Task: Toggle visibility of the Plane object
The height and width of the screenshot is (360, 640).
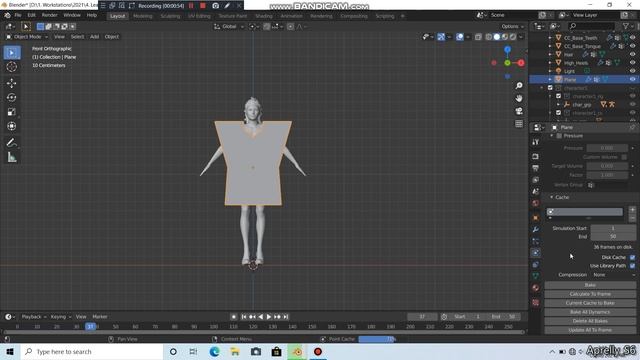Action: (633, 79)
